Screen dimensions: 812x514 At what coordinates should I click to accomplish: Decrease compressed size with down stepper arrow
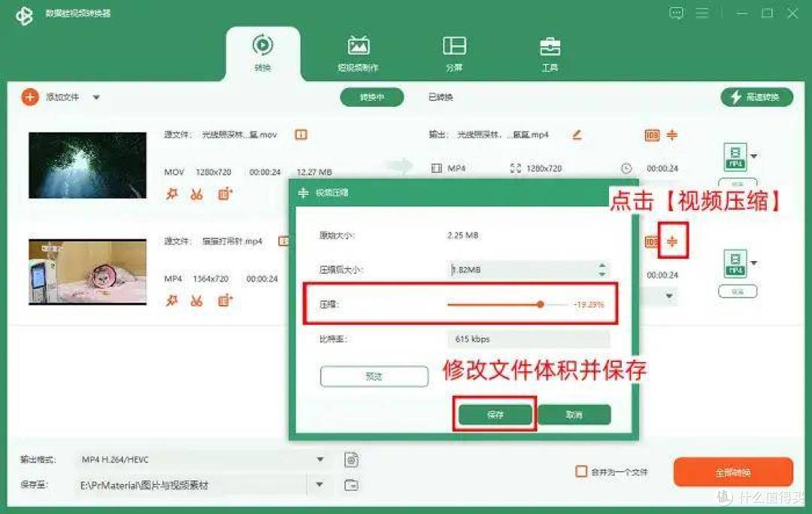tap(602, 274)
